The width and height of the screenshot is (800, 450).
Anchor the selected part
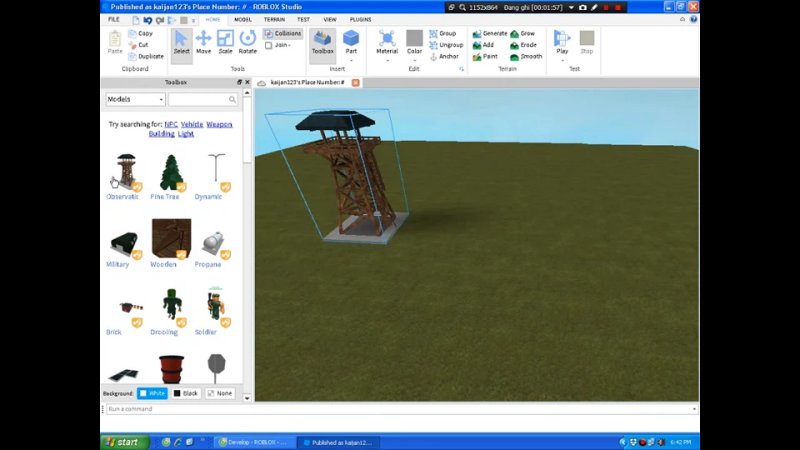[444, 57]
